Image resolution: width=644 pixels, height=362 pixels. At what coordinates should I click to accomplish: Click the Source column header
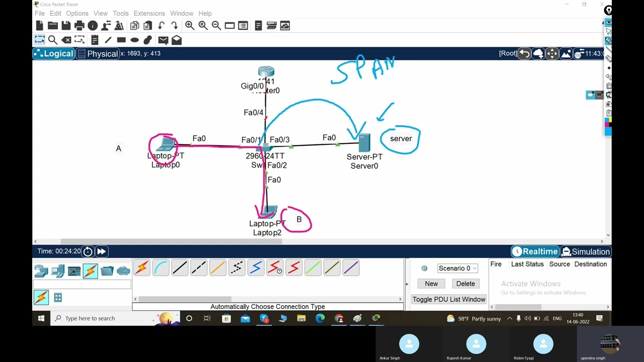pos(559,264)
